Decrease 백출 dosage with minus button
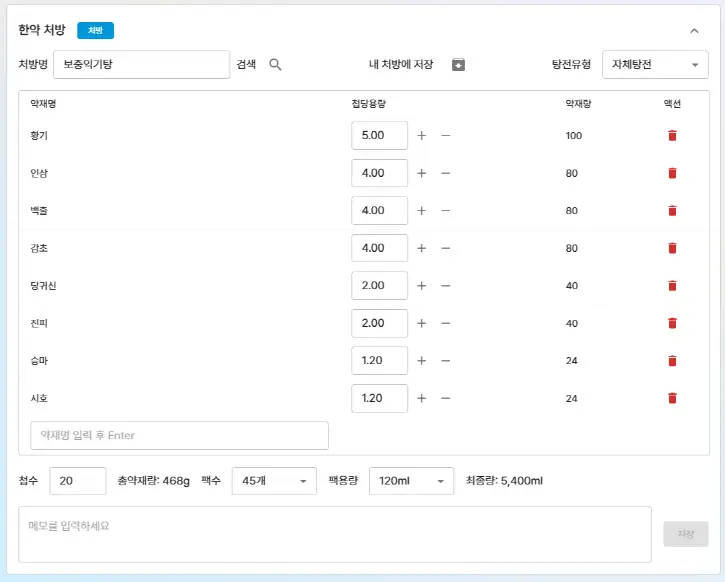 [446, 211]
